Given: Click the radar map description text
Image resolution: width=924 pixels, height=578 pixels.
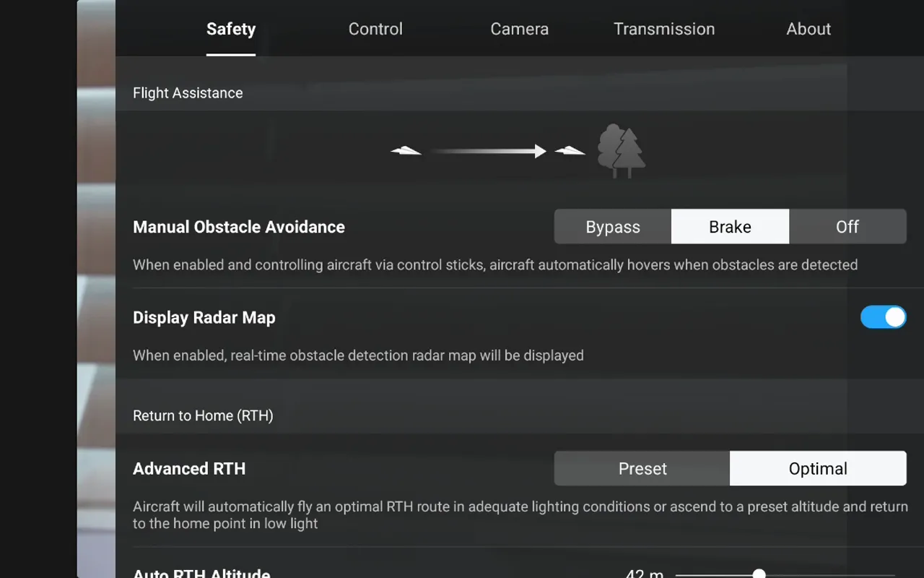Looking at the screenshot, I should 358,355.
